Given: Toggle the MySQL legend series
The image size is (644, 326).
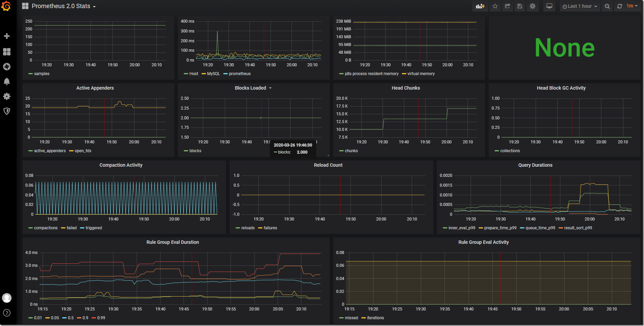Looking at the screenshot, I should (213, 74).
